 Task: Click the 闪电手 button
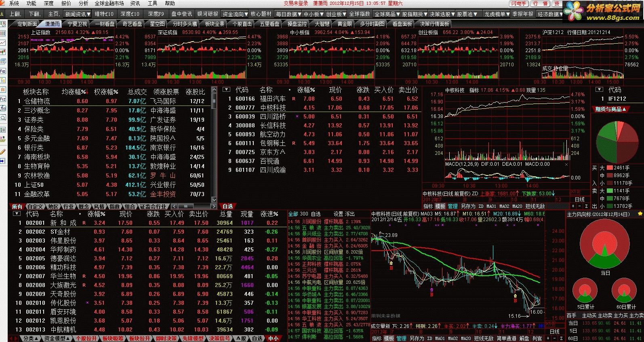click(x=519, y=3)
